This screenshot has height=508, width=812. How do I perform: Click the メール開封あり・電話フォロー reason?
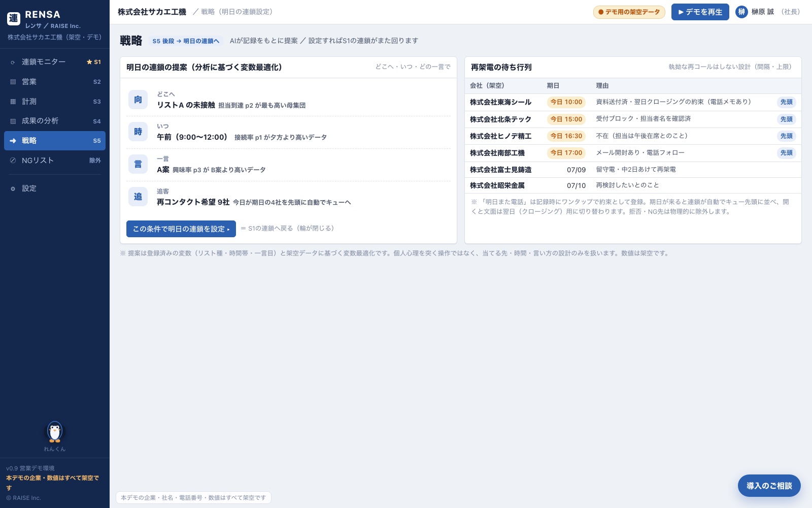pos(640,153)
